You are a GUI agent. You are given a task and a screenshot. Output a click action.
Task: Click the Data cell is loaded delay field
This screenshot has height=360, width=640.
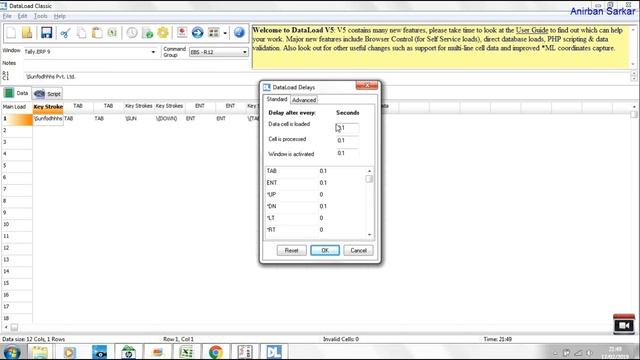(x=347, y=128)
